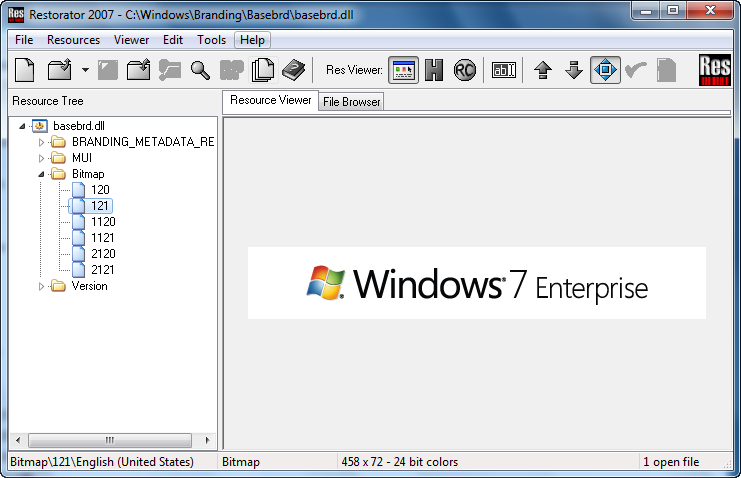Expand the BRANDING_METADATA_RE folder

42,142
